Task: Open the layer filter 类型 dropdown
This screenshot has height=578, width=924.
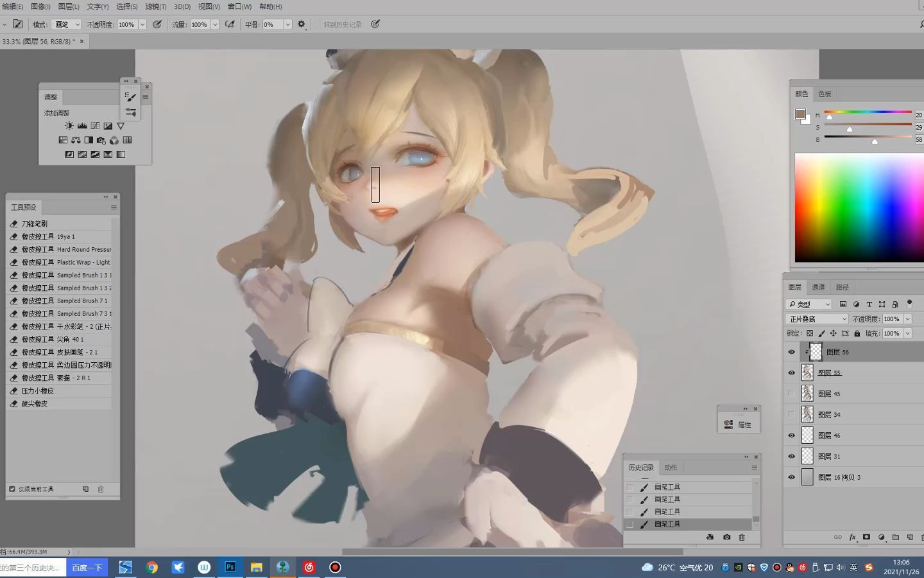Action: [x=809, y=304]
